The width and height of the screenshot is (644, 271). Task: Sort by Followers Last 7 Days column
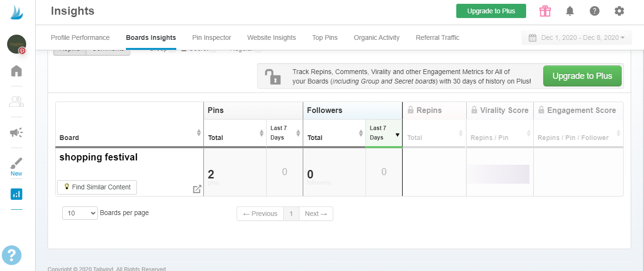pyautogui.click(x=384, y=133)
